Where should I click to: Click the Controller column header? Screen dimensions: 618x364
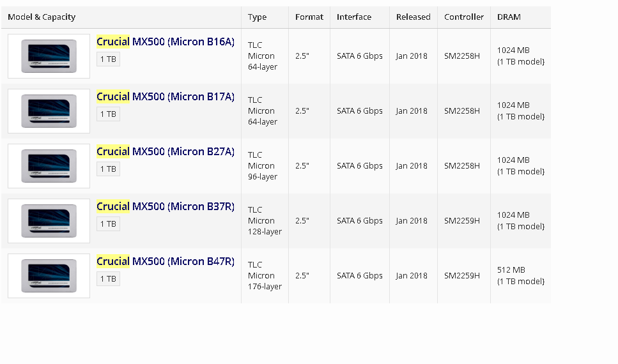pyautogui.click(x=464, y=17)
